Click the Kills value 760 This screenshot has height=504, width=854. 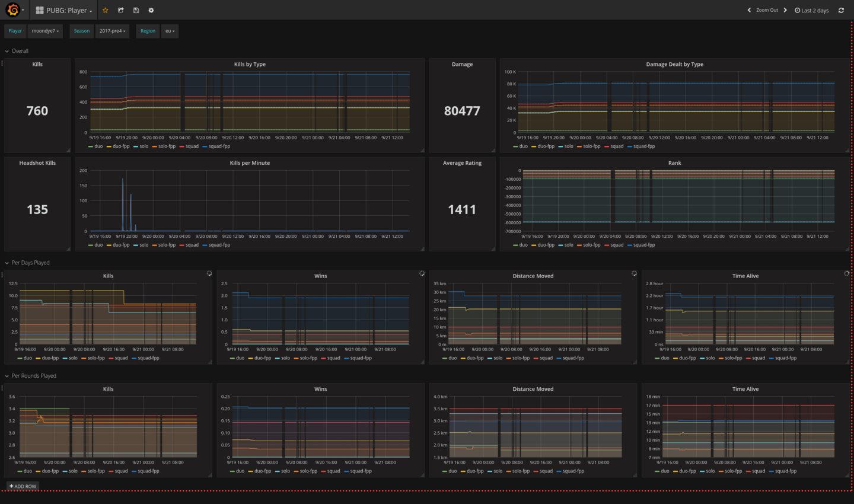pos(37,111)
